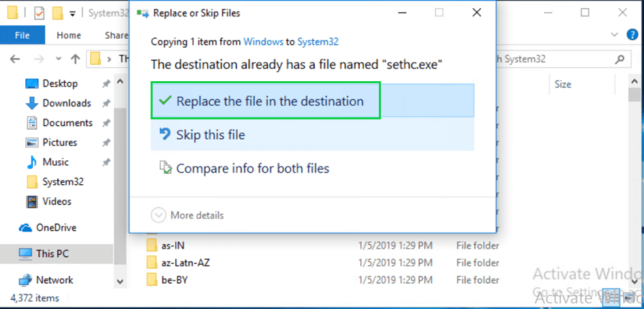This screenshot has width=644, height=309.
Task: Click Replace the file in the destination
Action: click(269, 101)
